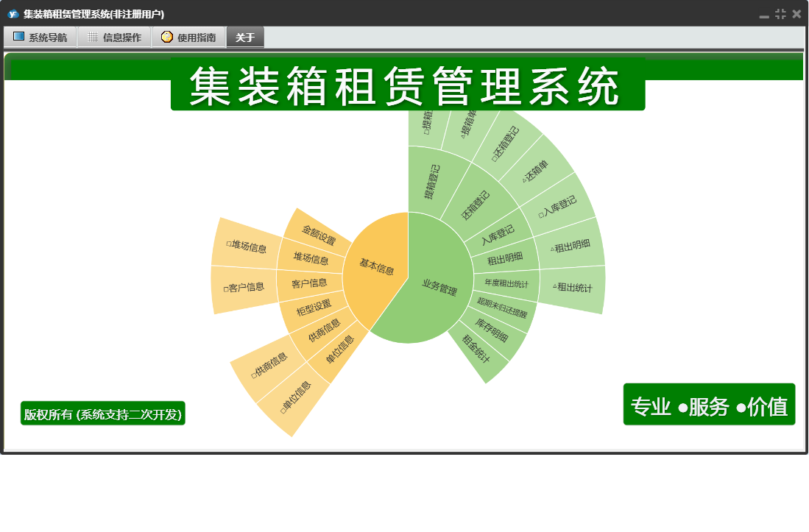Click the outer □客户信息 segment
This screenshot has width=809, height=532.
coord(244,288)
